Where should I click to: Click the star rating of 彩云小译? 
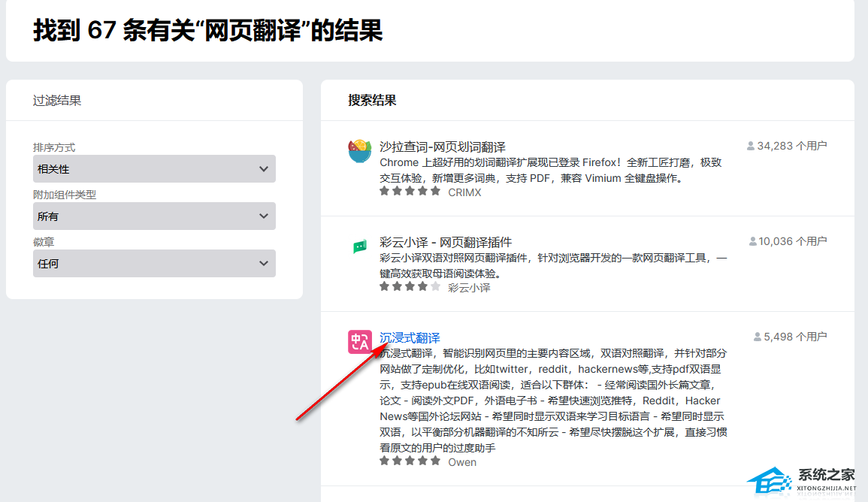coord(410,287)
